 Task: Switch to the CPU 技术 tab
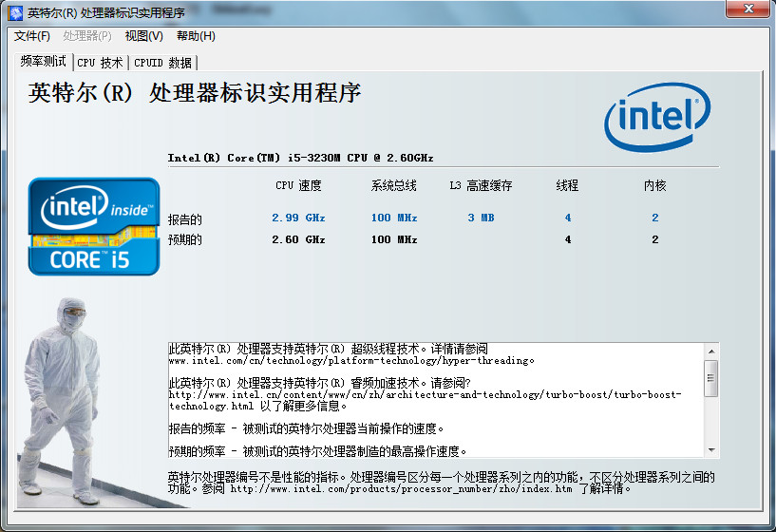101,63
